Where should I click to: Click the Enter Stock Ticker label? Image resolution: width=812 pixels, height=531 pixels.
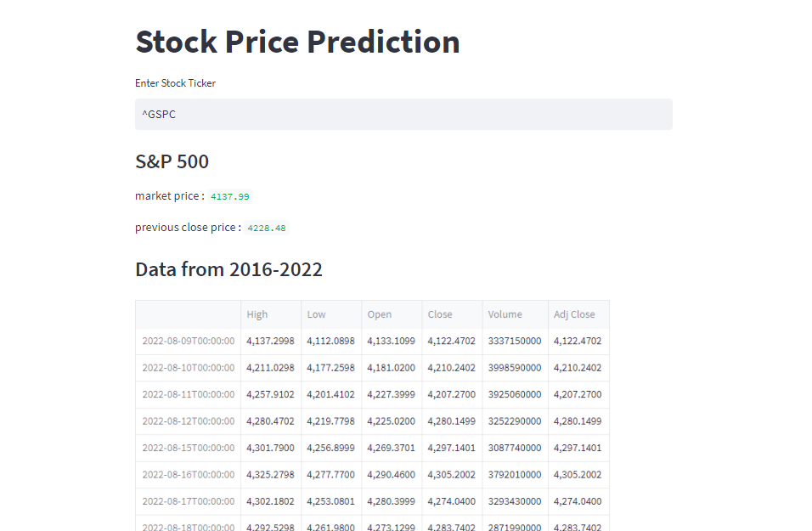tap(175, 82)
